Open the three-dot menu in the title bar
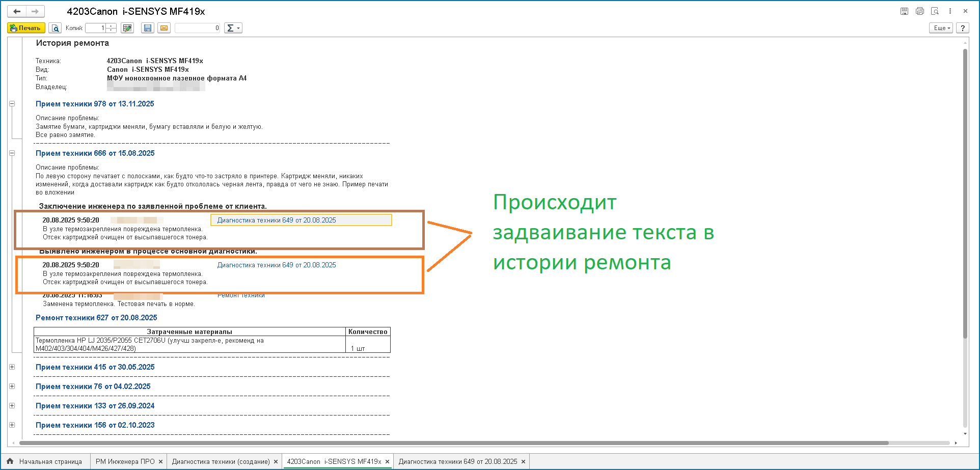Screen dimensions: 980x470 (x=950, y=11)
